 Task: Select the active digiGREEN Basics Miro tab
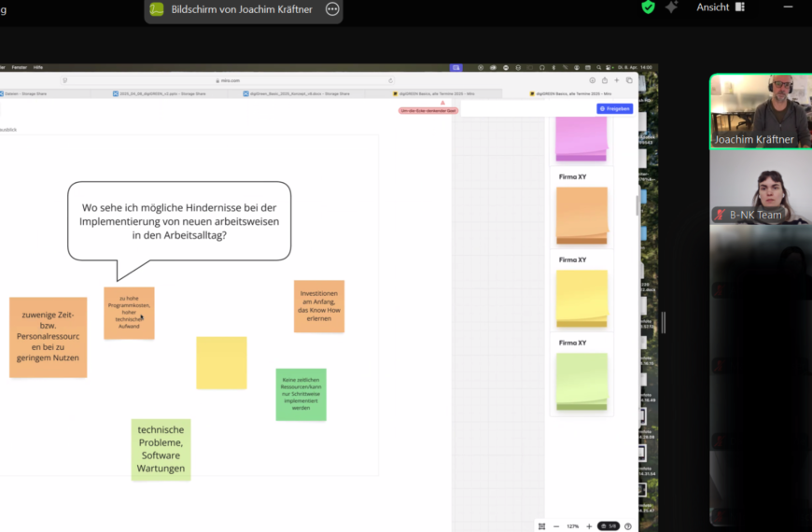(x=570, y=93)
